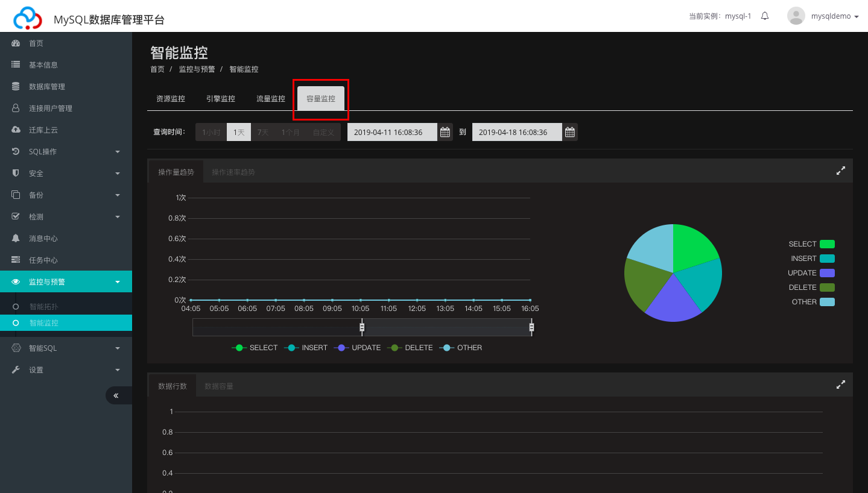The width and height of the screenshot is (868, 493).
Task: Switch to the 容量监控 tab
Action: click(x=321, y=99)
